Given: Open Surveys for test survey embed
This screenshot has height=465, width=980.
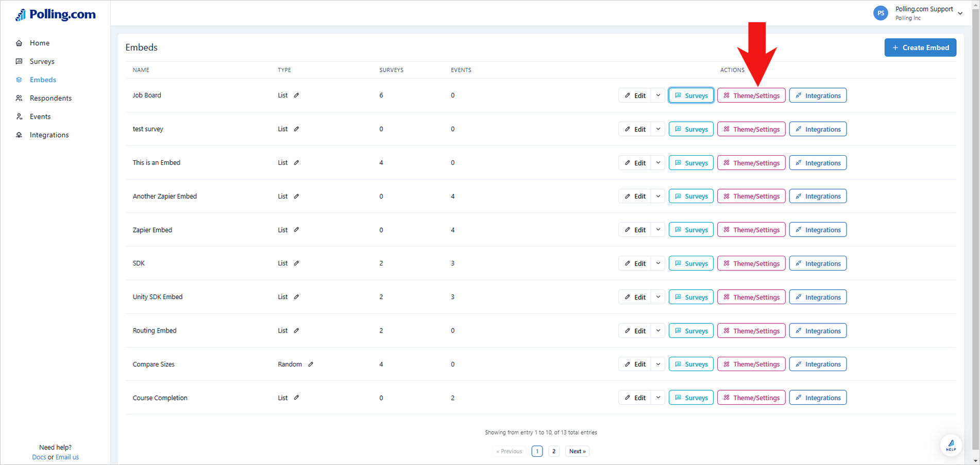Looking at the screenshot, I should pyautogui.click(x=691, y=129).
